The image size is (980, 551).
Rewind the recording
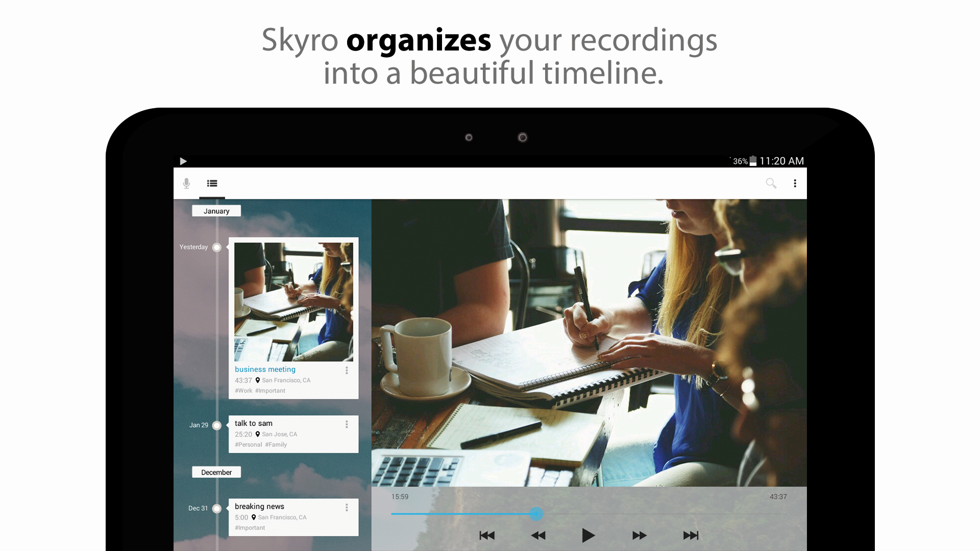coord(538,535)
